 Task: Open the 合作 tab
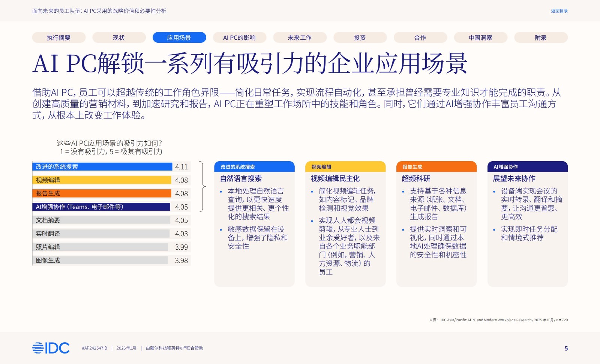point(420,37)
